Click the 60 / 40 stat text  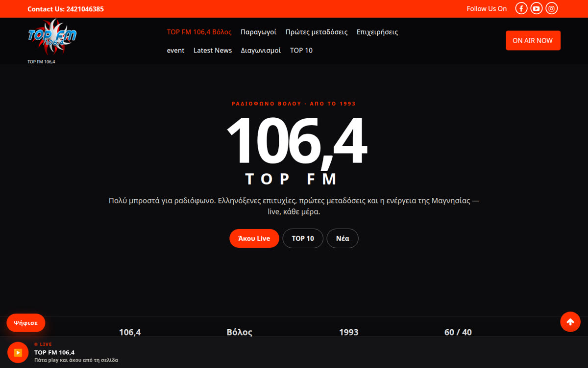pyautogui.click(x=458, y=332)
